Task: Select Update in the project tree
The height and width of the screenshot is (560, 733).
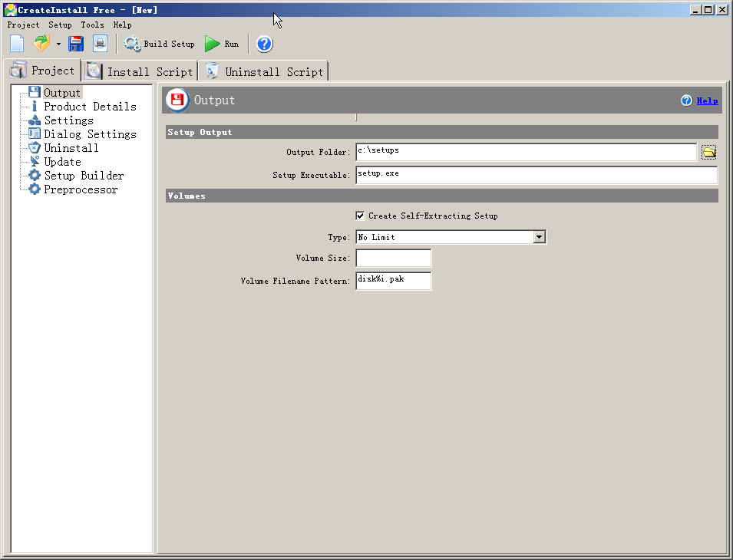Action: [x=62, y=162]
